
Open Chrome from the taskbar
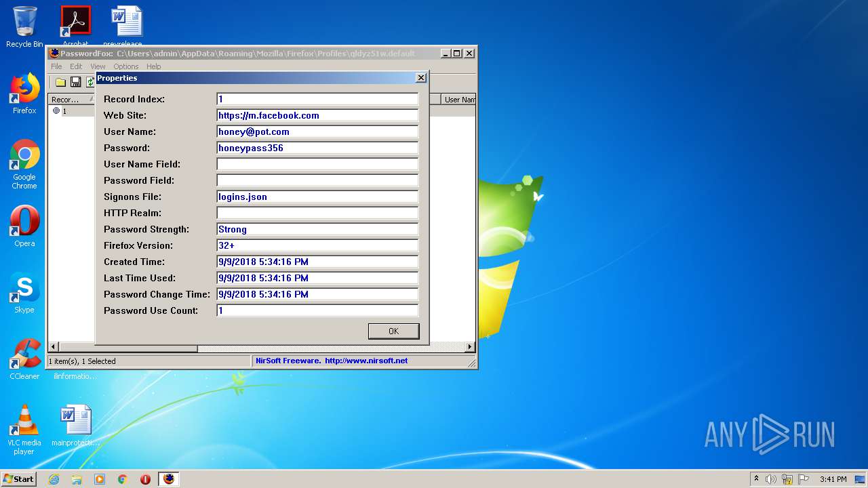pos(123,479)
